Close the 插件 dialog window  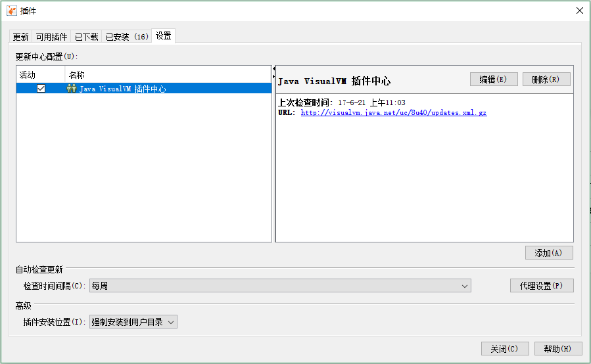[x=580, y=11]
